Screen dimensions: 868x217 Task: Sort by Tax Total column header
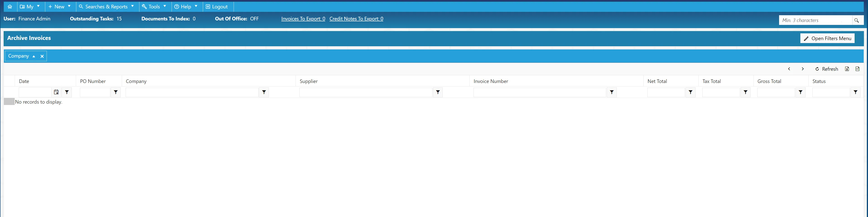[712, 81]
